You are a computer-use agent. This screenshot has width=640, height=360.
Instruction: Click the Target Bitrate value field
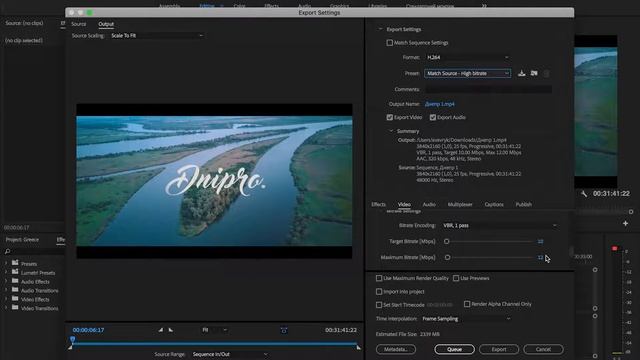click(x=540, y=241)
